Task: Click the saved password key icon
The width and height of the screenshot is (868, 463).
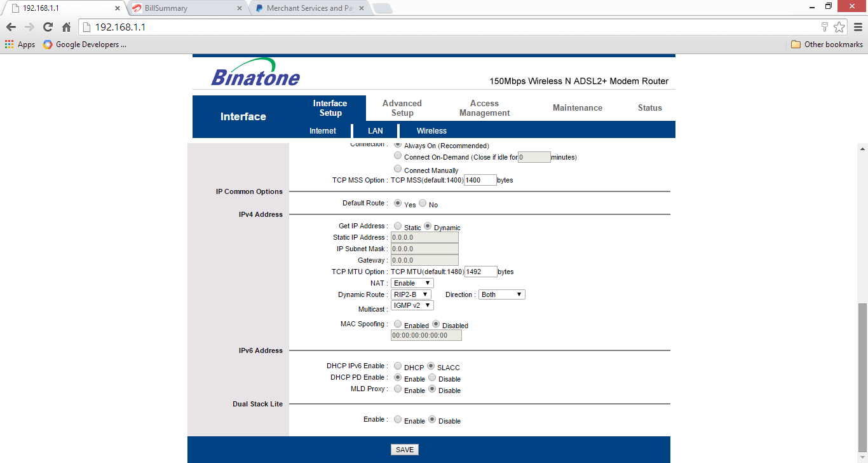Action: (x=825, y=27)
